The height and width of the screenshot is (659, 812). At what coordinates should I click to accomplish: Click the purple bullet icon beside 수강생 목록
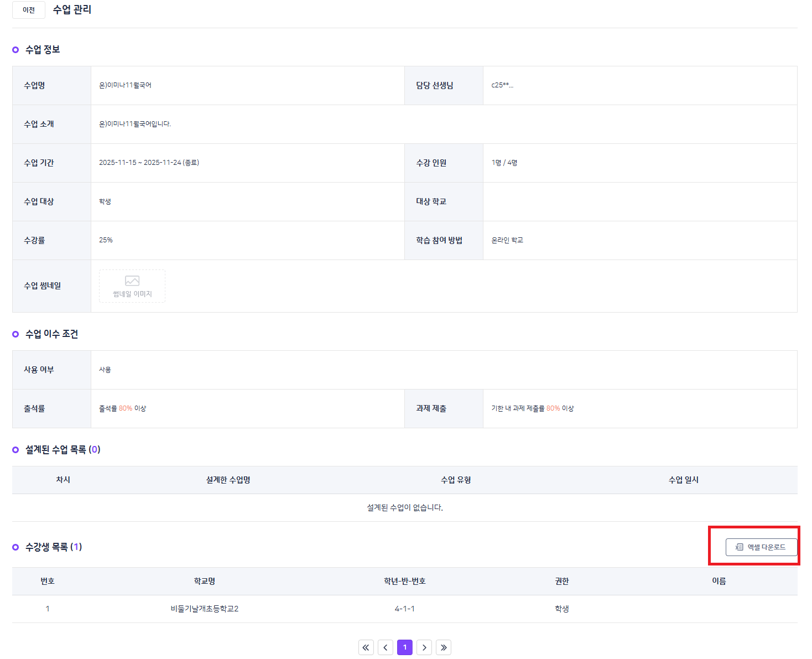point(15,547)
